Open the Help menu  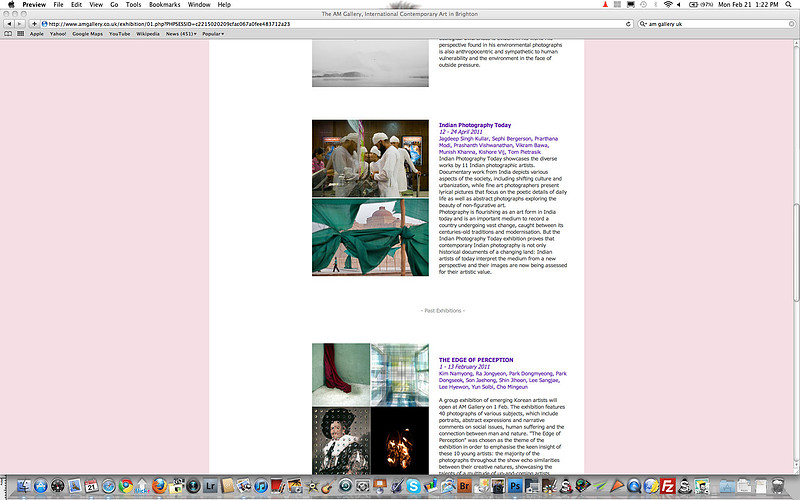coord(224,4)
